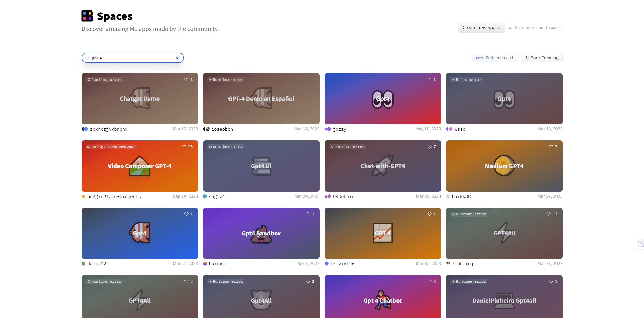Click learn more about Spaces link
Screen dimensions: 644x318
[539, 27]
